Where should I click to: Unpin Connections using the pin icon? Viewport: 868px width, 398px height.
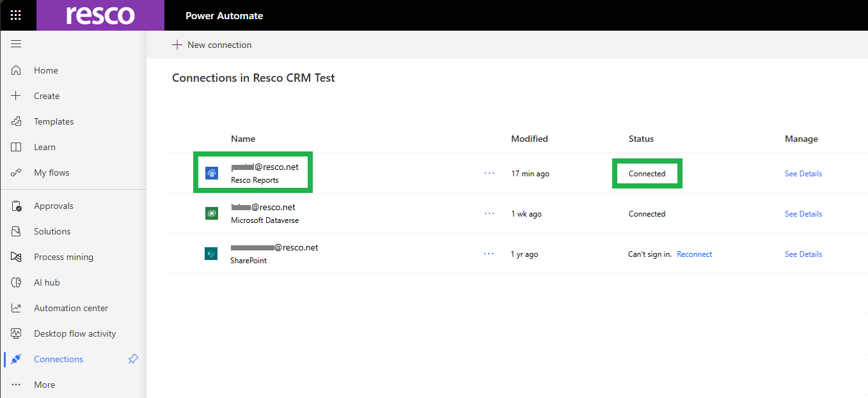133,359
